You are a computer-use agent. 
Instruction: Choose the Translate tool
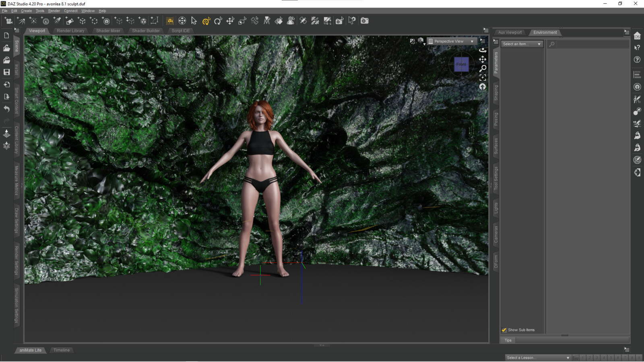point(230,21)
